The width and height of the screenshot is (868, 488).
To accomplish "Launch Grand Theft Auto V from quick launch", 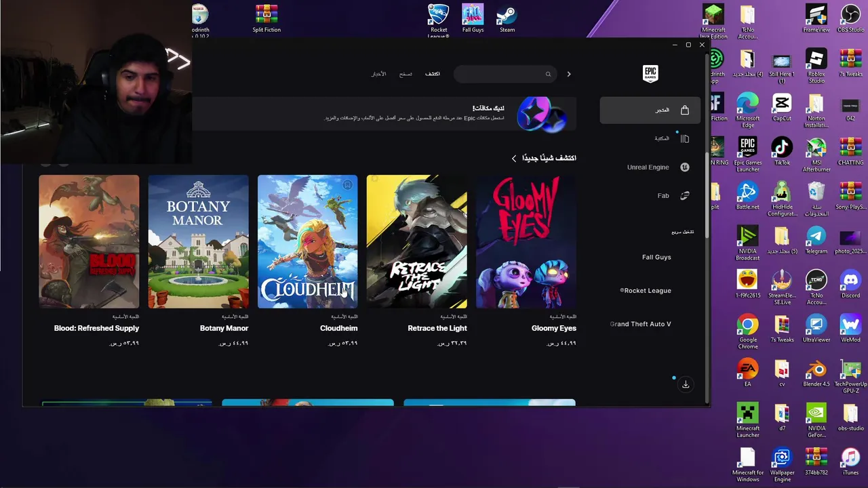I will [641, 324].
